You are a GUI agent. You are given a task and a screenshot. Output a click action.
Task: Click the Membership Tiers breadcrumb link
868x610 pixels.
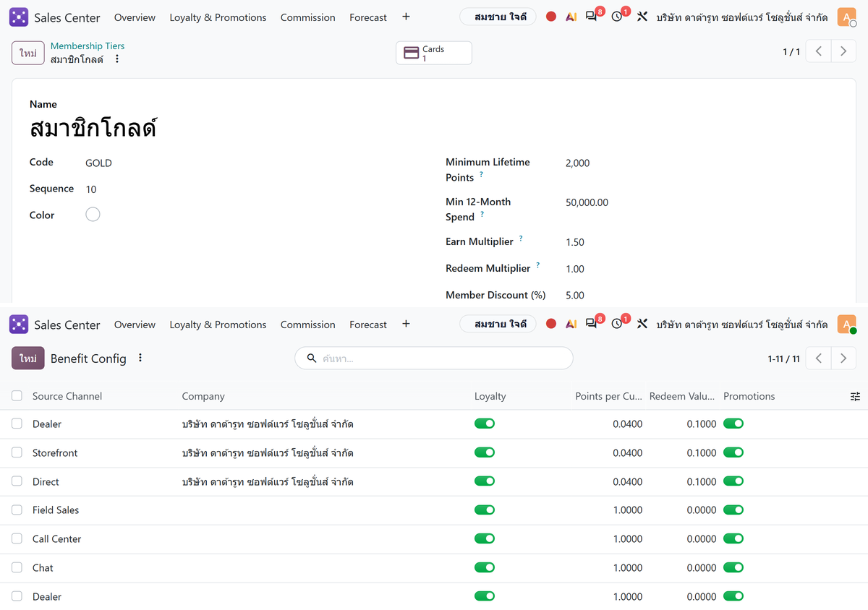click(x=88, y=46)
